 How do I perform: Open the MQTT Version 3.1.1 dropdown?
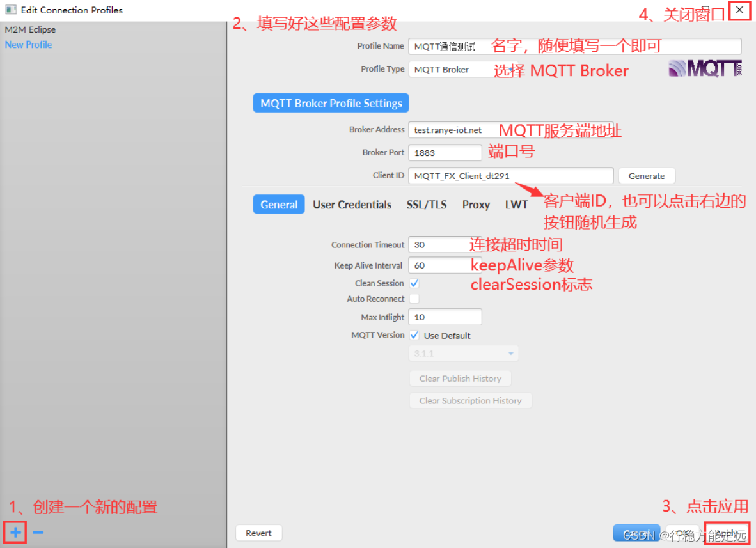point(463,352)
